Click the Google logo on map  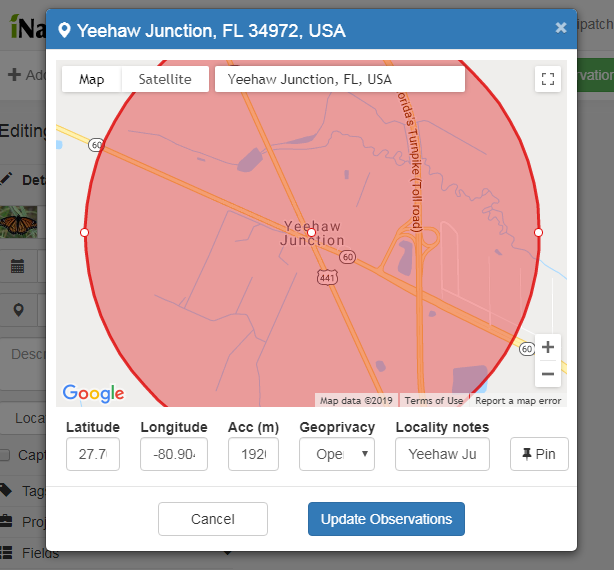click(93, 393)
